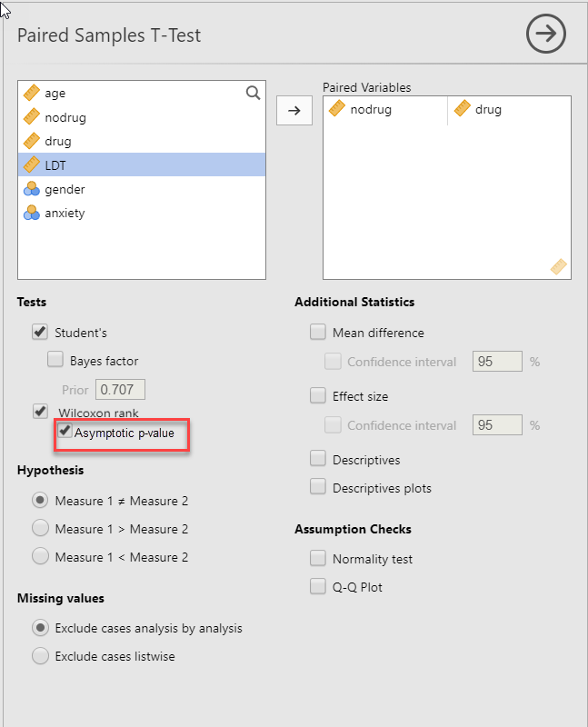Click the ruler icon beside the highlighted LDT variable
Screen dimensions: 588x727
(29, 164)
